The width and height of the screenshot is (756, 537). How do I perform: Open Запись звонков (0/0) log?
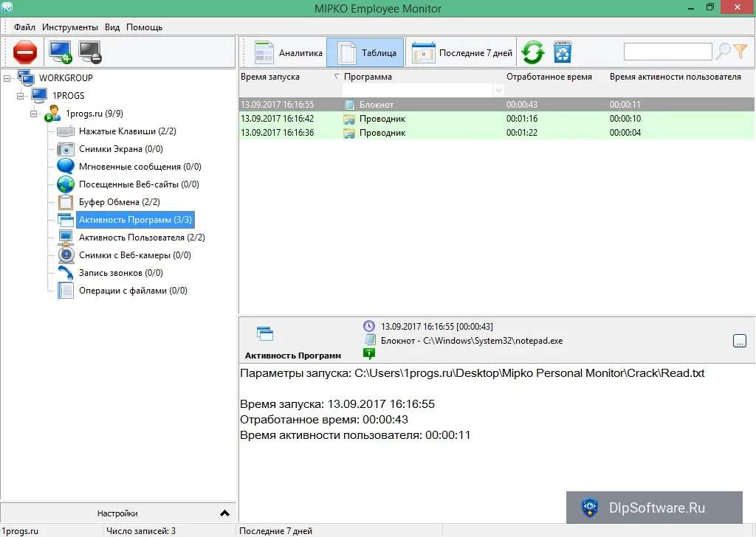point(120,273)
